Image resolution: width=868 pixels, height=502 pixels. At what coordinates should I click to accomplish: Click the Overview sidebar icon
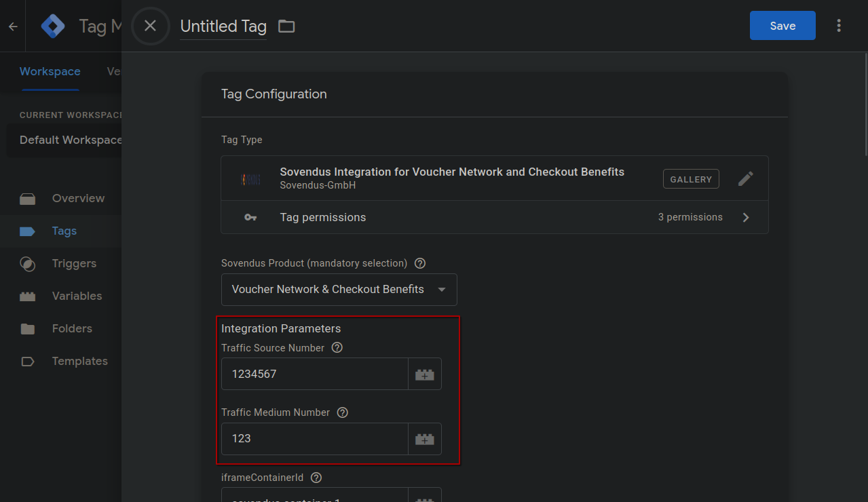27,199
